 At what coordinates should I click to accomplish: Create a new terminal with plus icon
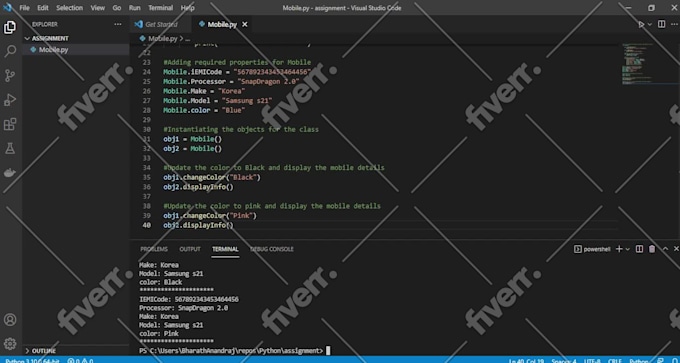[619, 249]
